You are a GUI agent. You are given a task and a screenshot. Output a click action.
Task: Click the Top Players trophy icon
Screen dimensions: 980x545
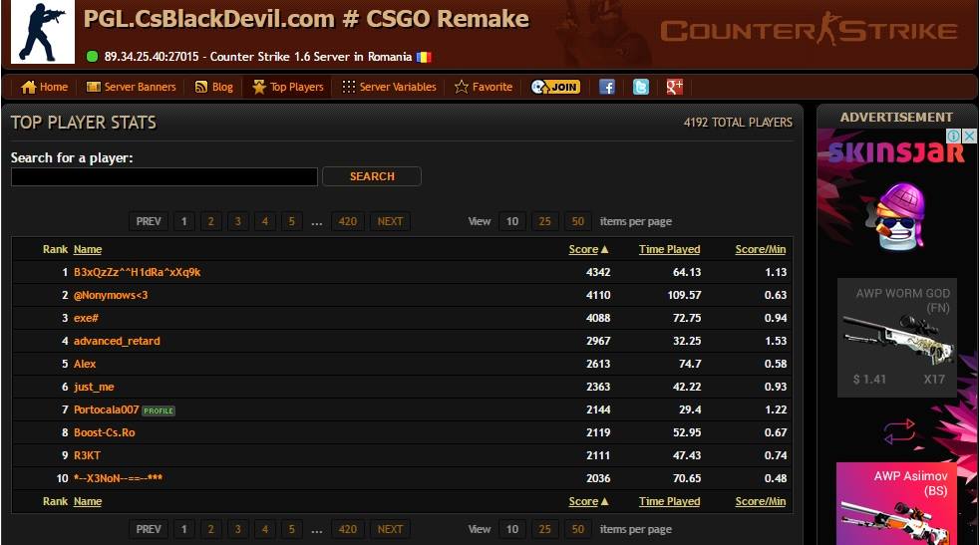pyautogui.click(x=259, y=87)
